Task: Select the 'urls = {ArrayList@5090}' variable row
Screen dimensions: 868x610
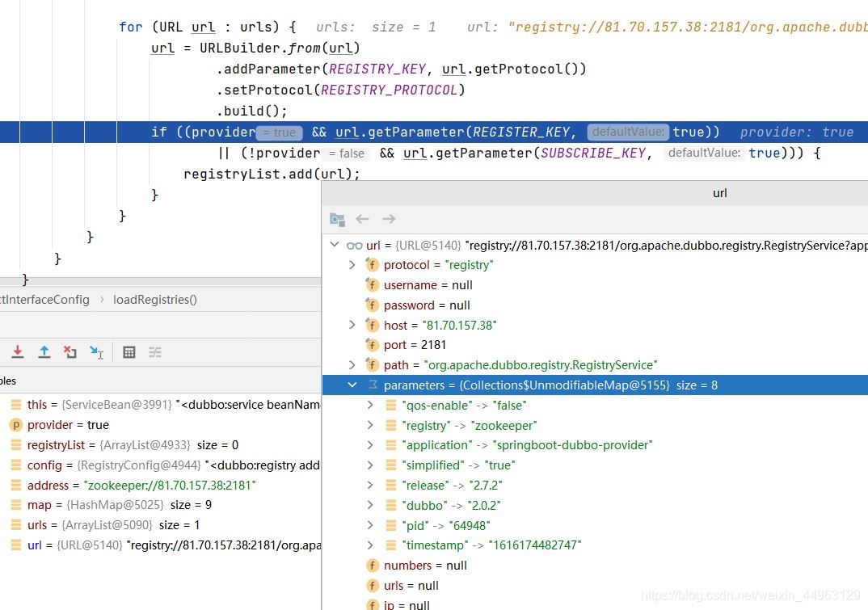Action: tap(161, 524)
